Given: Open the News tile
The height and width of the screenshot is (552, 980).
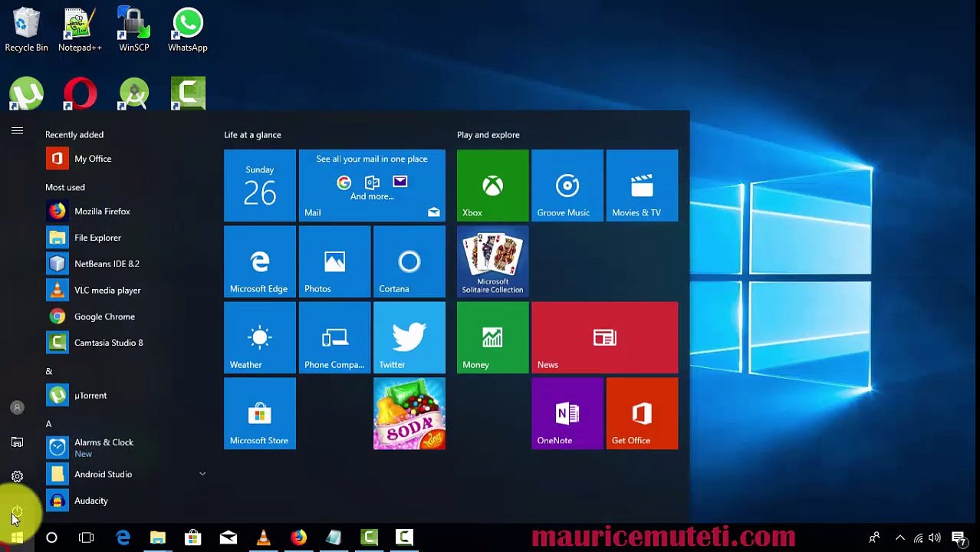Looking at the screenshot, I should pos(604,337).
